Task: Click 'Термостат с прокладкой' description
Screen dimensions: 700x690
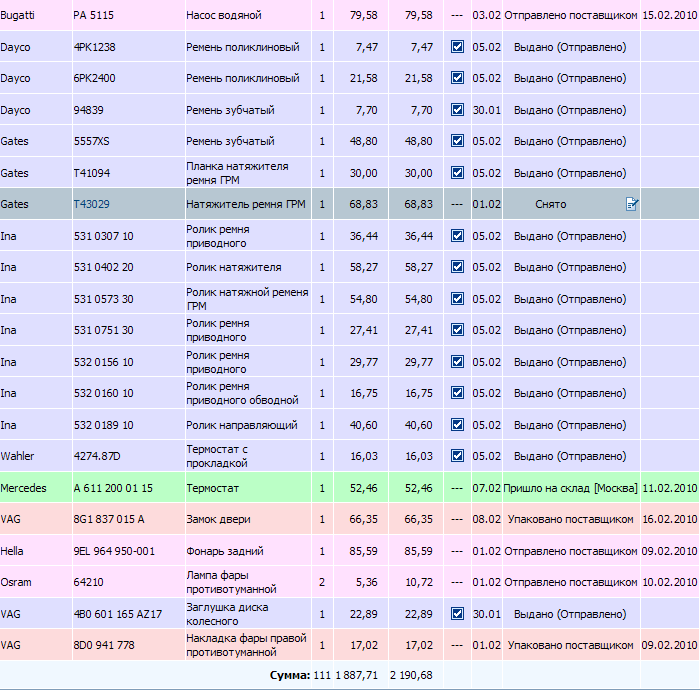Action: [x=217, y=456]
